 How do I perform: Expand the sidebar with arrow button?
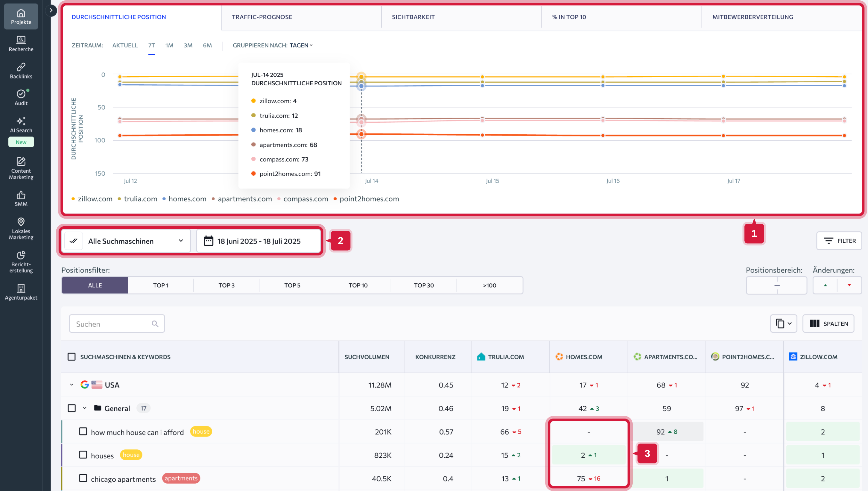click(x=51, y=11)
